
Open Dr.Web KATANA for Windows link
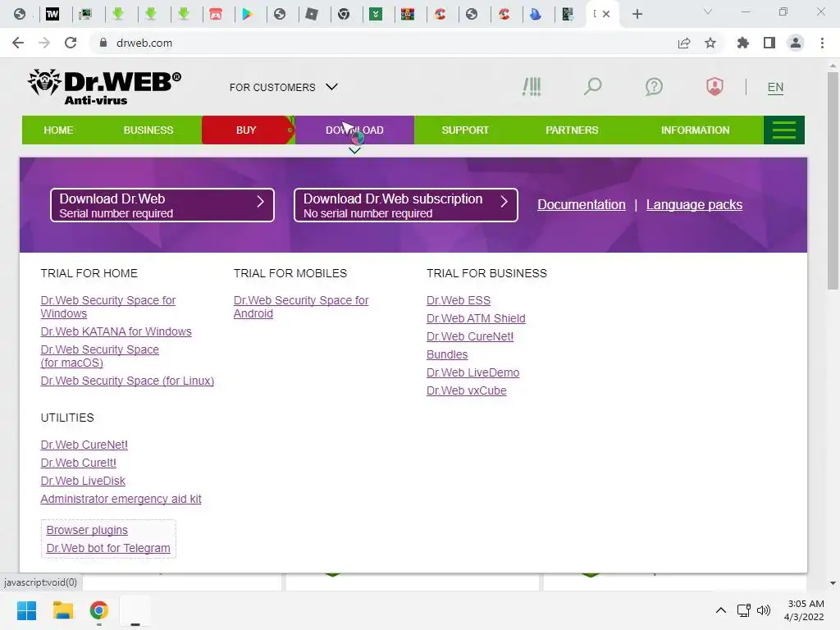point(116,331)
